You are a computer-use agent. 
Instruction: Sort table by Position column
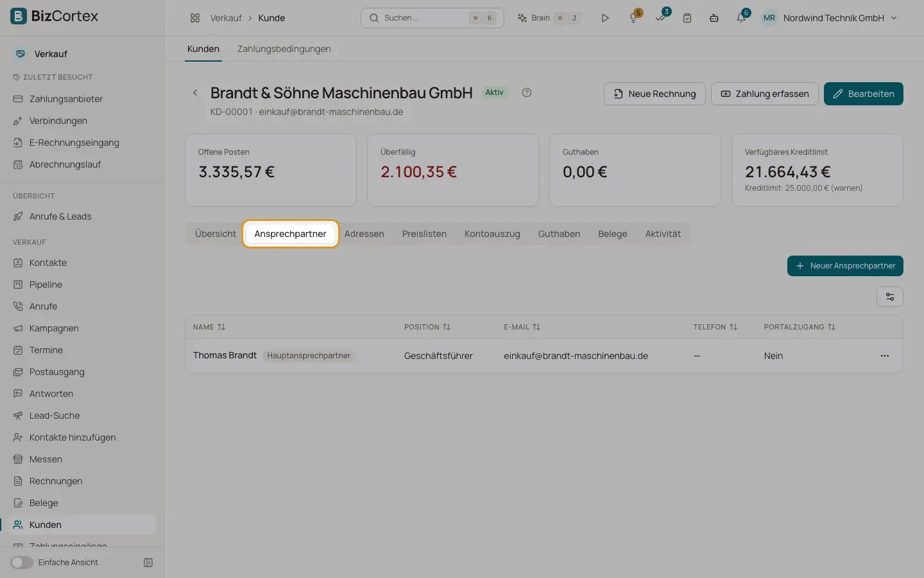(x=427, y=327)
